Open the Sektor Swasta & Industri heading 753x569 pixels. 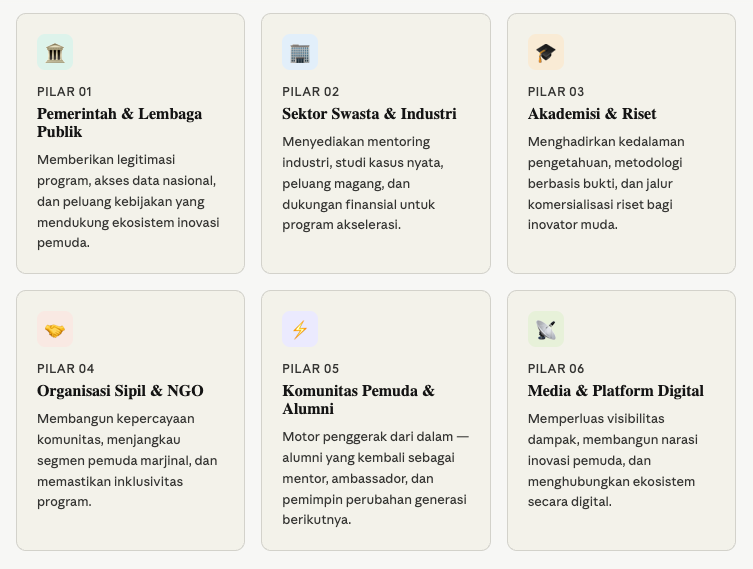click(369, 114)
